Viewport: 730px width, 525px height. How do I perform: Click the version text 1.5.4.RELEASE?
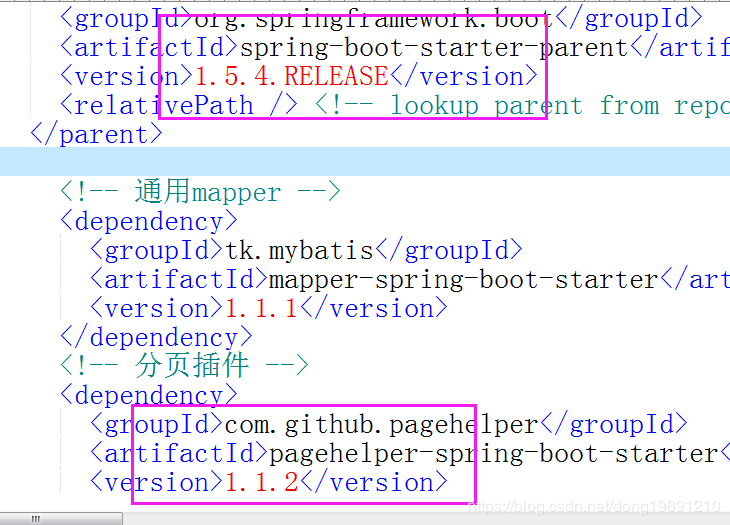coord(291,76)
